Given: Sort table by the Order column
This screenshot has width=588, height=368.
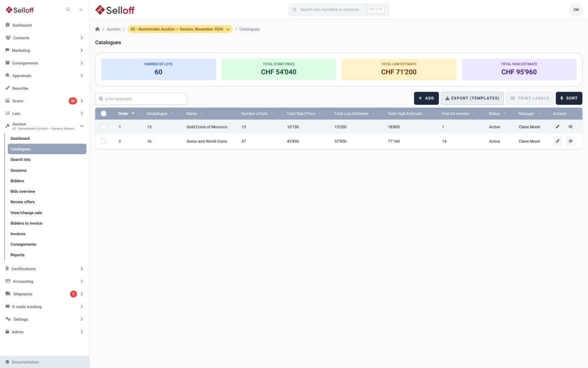Looking at the screenshot, I should tap(126, 114).
